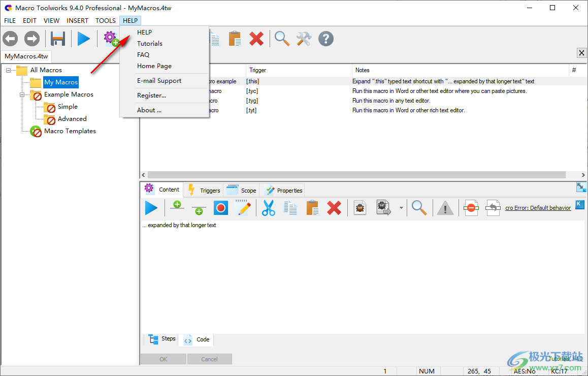This screenshot has width=588, height=376.
Task: Click the OK button
Action: (164, 359)
